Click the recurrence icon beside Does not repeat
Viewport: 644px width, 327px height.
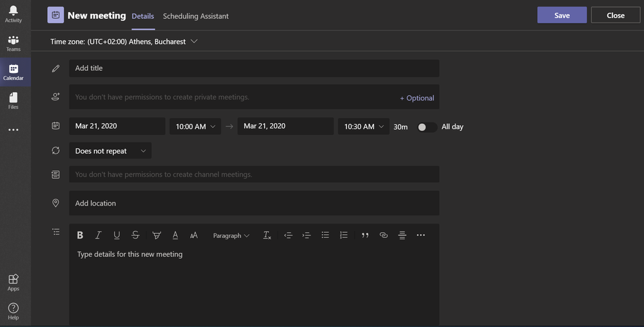point(55,150)
